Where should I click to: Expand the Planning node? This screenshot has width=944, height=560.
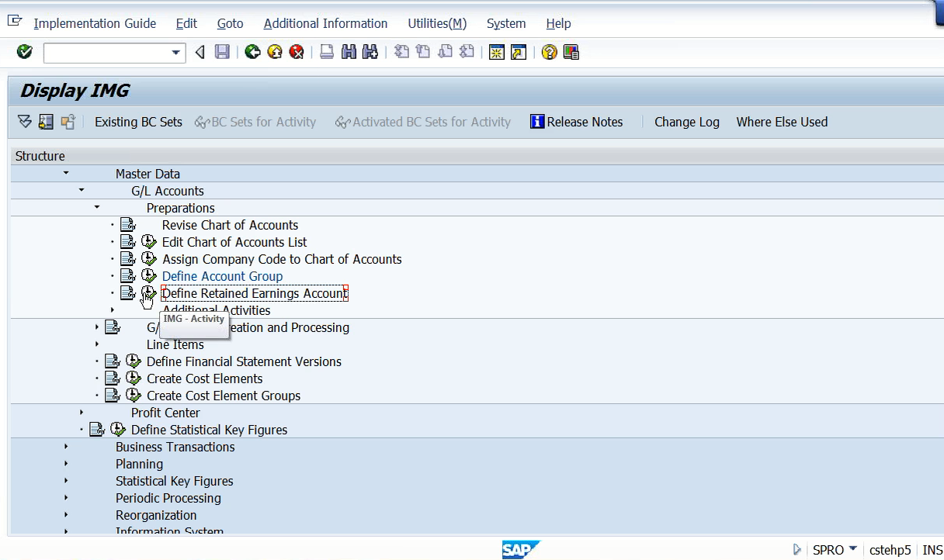(66, 463)
